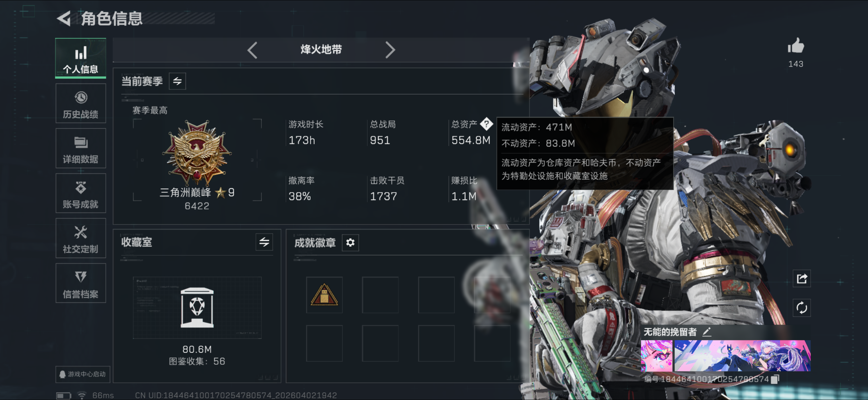The image size is (868, 400).
Task: Copy the player ID number
Action: [x=775, y=379]
